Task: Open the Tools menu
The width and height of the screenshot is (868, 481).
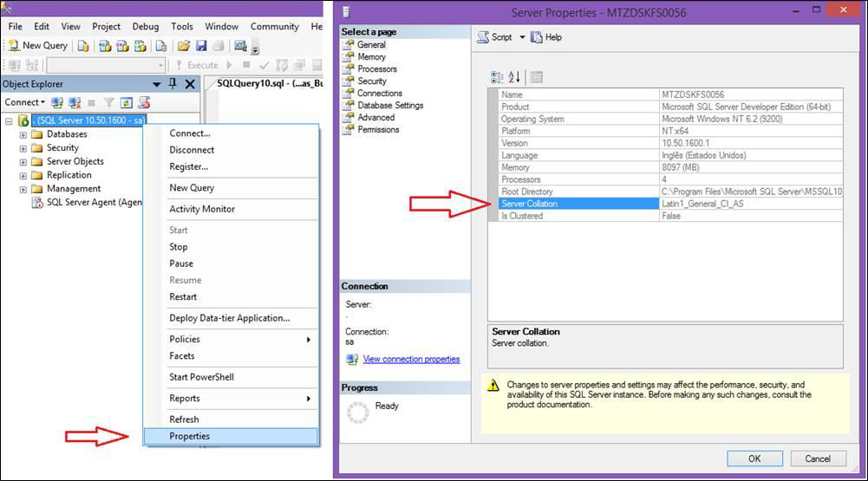Action: tap(181, 26)
